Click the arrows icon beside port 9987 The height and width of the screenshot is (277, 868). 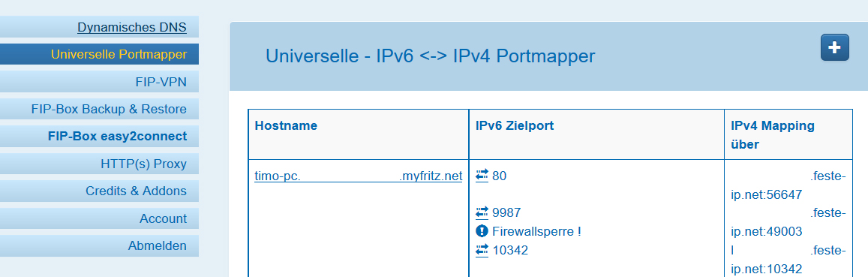click(482, 212)
